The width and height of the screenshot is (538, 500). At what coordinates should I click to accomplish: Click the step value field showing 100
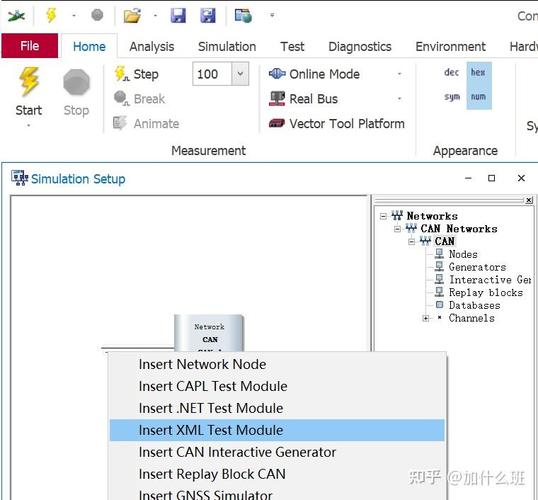[212, 74]
